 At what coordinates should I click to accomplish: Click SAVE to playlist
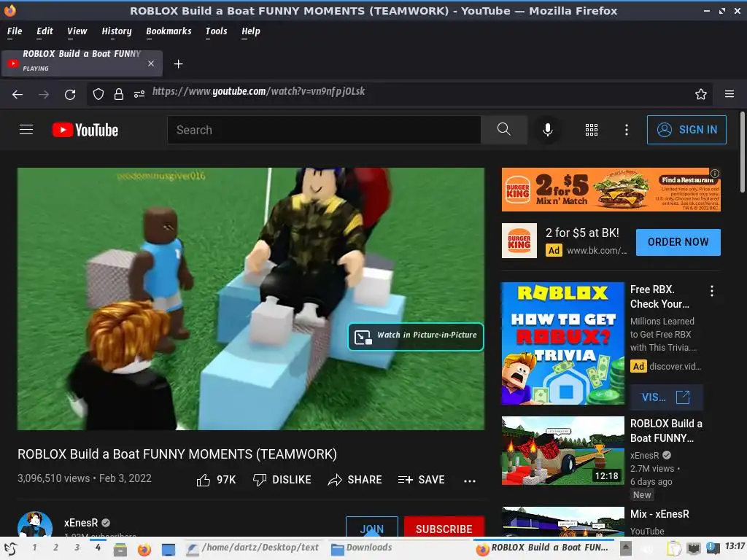(x=421, y=480)
